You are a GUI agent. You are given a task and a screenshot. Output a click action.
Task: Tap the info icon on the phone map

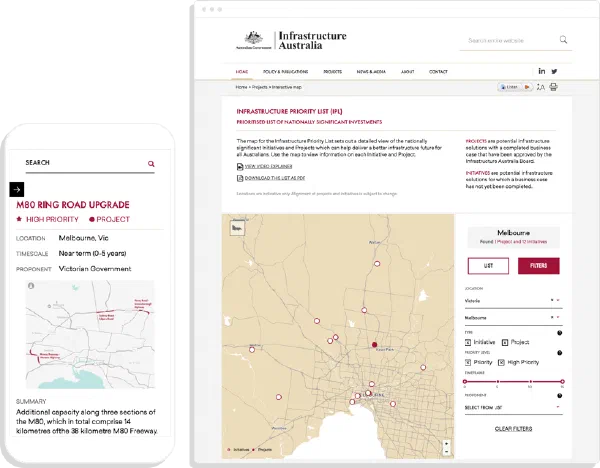31,286
